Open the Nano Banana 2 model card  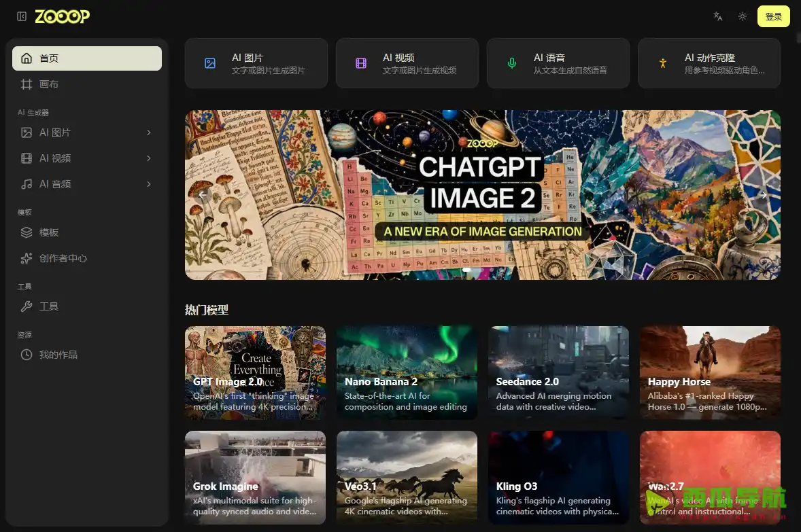(x=407, y=373)
